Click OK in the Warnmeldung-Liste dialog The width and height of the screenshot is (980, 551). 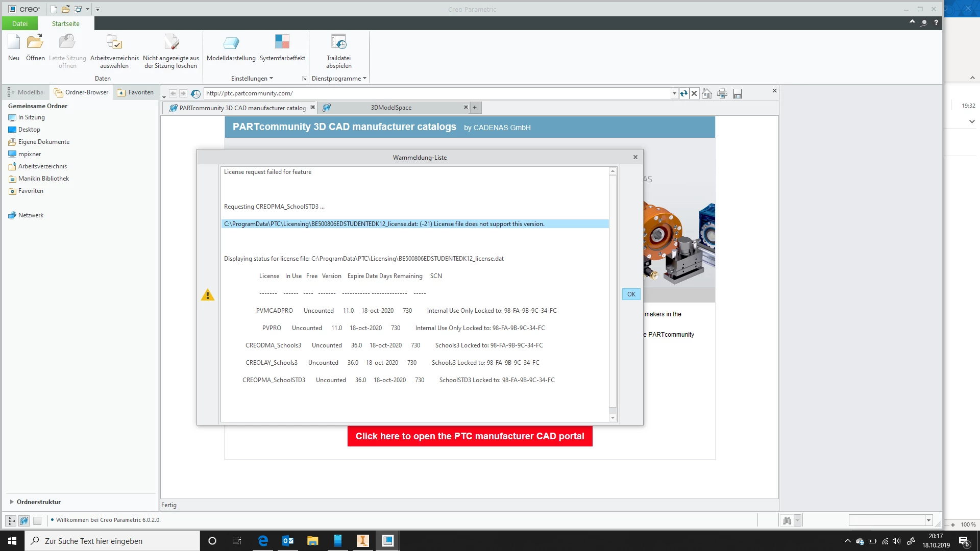click(x=631, y=294)
